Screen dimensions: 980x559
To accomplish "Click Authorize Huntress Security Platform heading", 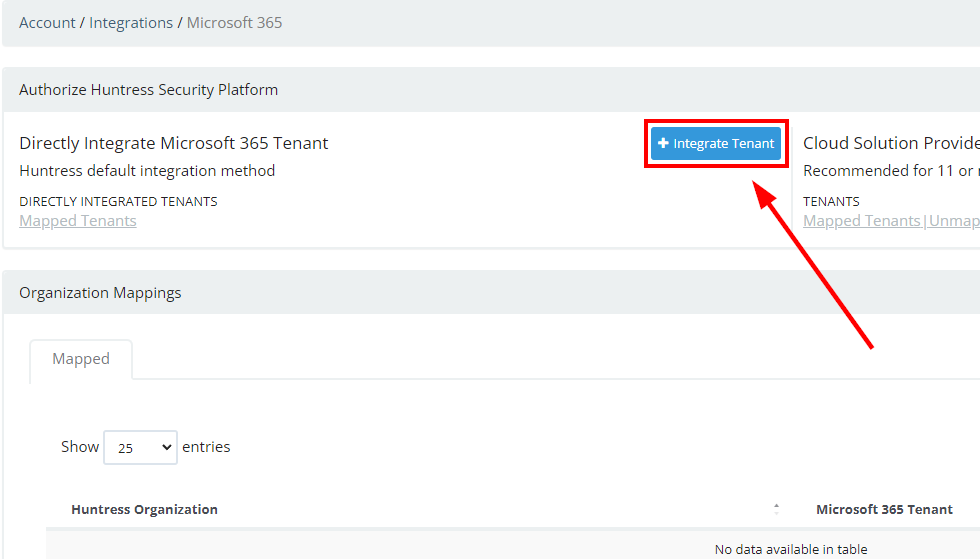I will click(148, 89).
